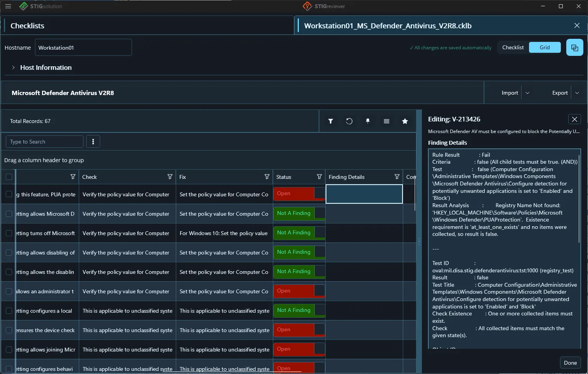Click the refresh/reset grid icon
588x374 pixels.
coord(349,121)
